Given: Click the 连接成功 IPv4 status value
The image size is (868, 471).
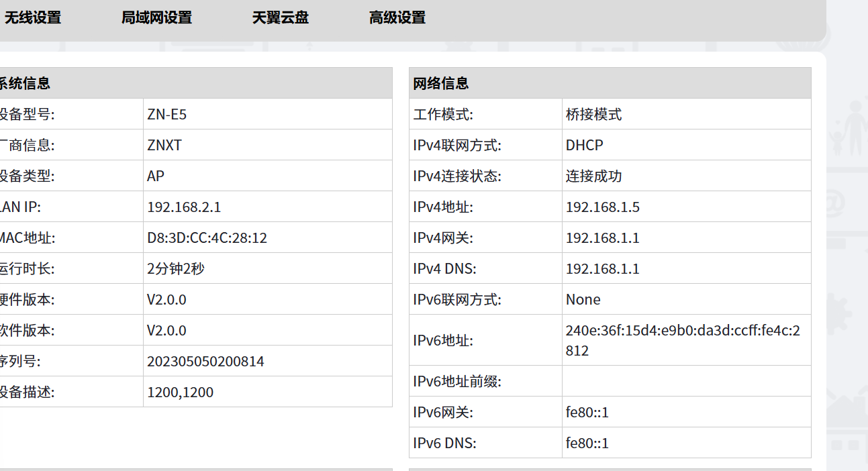Looking at the screenshot, I should (x=593, y=176).
